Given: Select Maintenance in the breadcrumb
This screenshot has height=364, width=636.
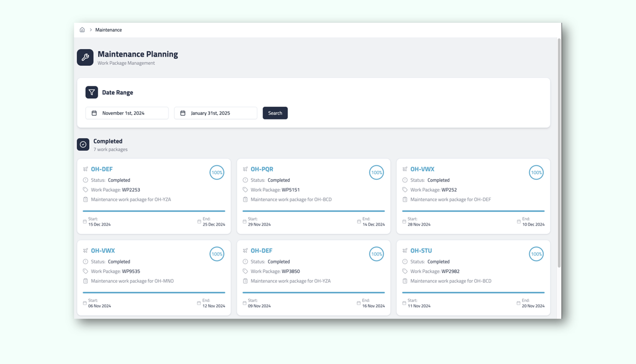Looking at the screenshot, I should (108, 30).
